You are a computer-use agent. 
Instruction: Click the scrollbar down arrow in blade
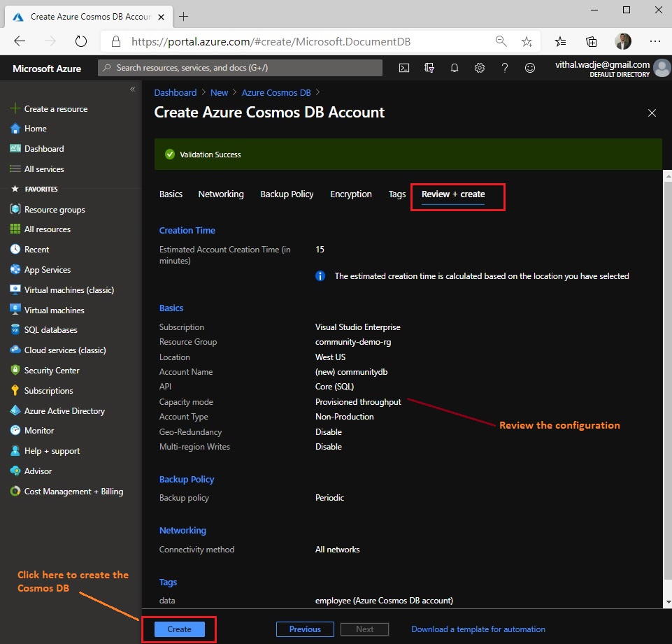point(667,602)
